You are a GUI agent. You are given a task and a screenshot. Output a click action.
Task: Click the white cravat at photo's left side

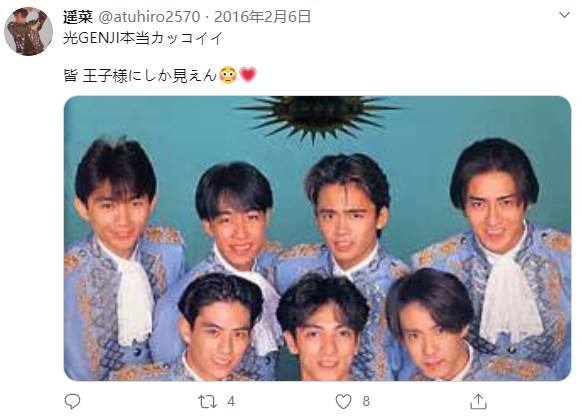pyautogui.click(x=134, y=296)
